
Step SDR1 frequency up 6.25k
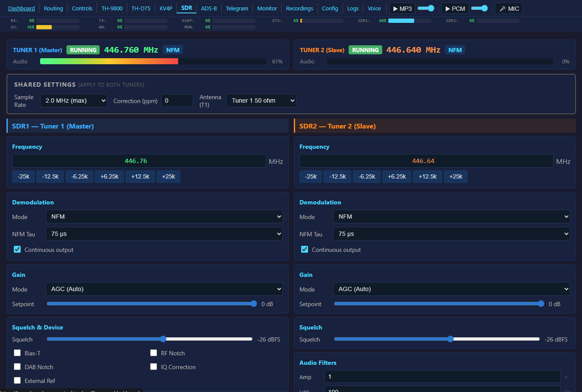coord(109,176)
